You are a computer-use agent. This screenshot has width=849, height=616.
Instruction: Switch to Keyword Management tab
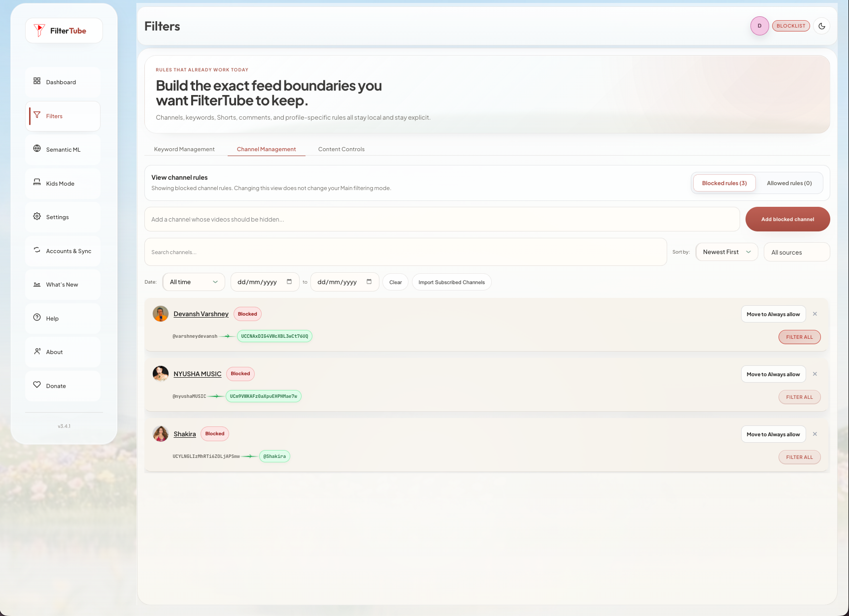pyautogui.click(x=184, y=149)
